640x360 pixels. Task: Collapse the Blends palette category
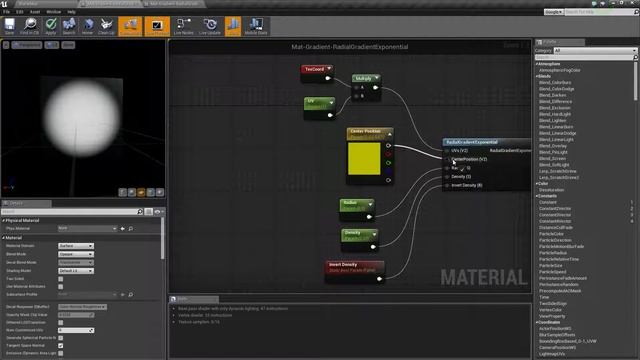pyautogui.click(x=537, y=76)
